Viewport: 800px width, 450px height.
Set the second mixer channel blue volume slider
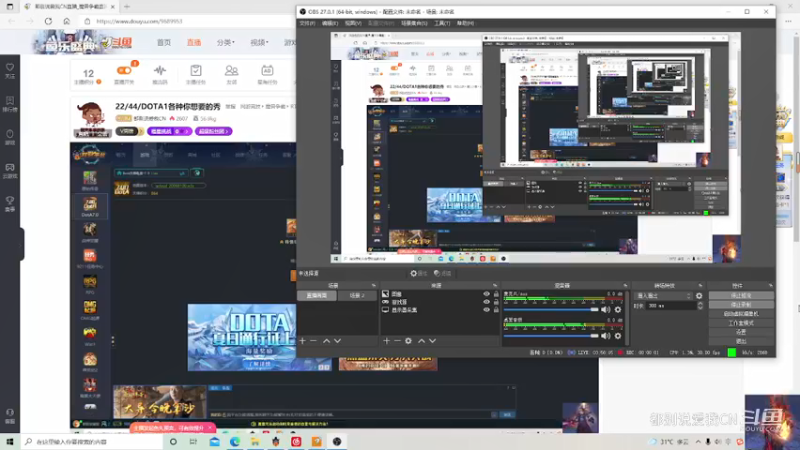pyautogui.click(x=551, y=336)
